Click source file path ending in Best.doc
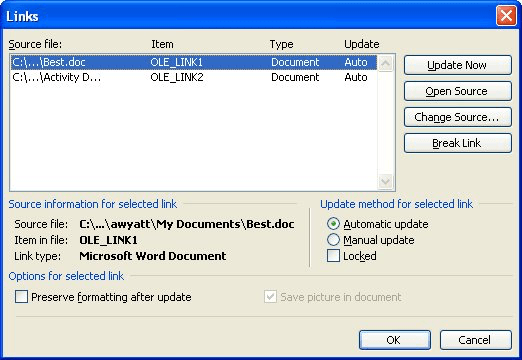This screenshot has height=360, width=522. [187, 224]
